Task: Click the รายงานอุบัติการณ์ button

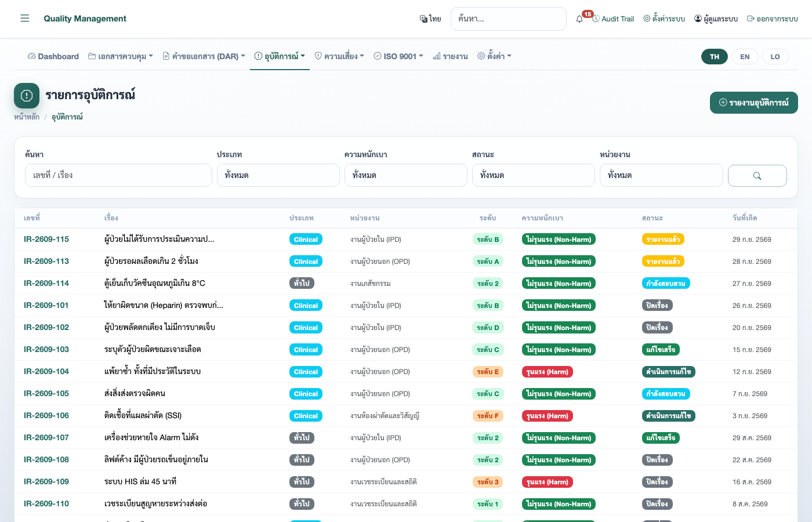Action: [754, 103]
